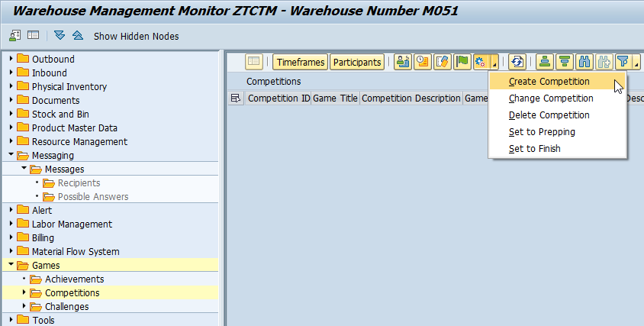Collapse the Messaging tree node
This screenshot has height=326, width=644.
pyautogui.click(x=11, y=156)
